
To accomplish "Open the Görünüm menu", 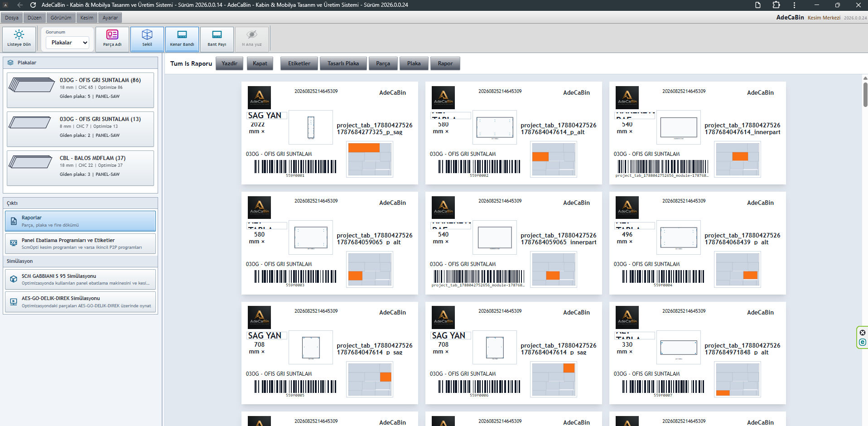I will click(61, 18).
